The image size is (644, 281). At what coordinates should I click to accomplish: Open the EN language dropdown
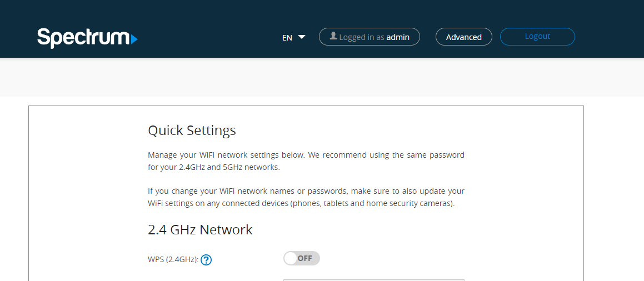tap(293, 37)
